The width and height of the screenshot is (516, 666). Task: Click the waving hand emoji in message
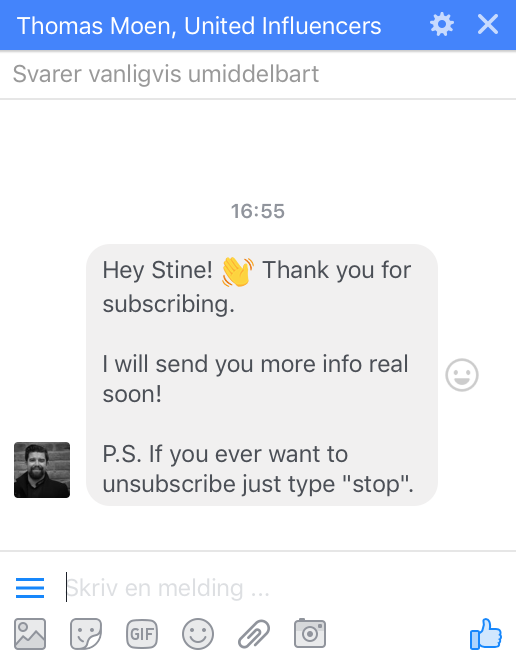click(x=238, y=272)
